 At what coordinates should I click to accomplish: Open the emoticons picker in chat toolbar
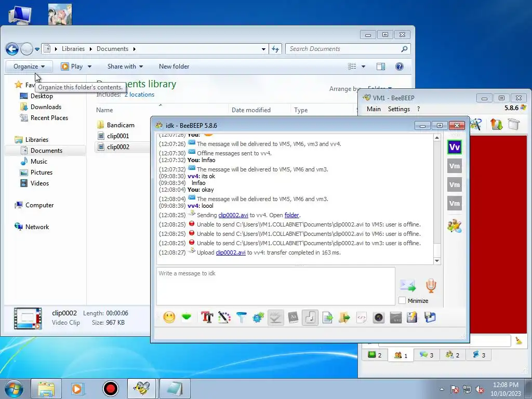(x=169, y=317)
